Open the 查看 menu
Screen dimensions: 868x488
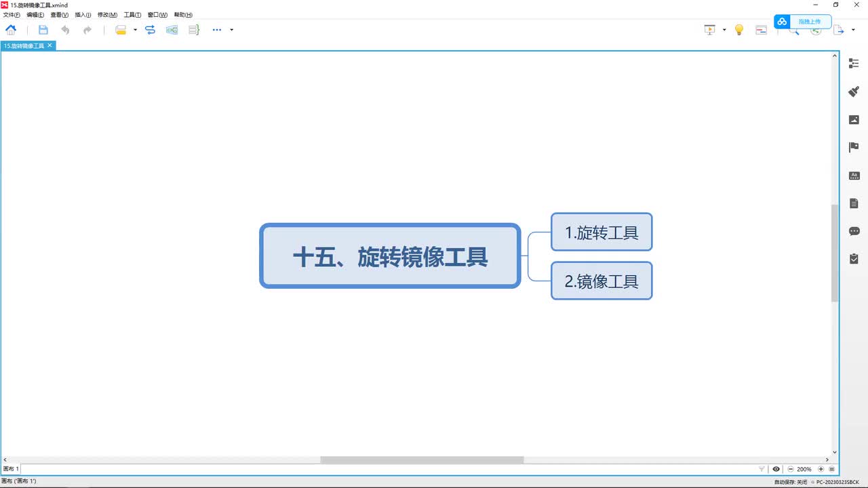click(x=60, y=15)
